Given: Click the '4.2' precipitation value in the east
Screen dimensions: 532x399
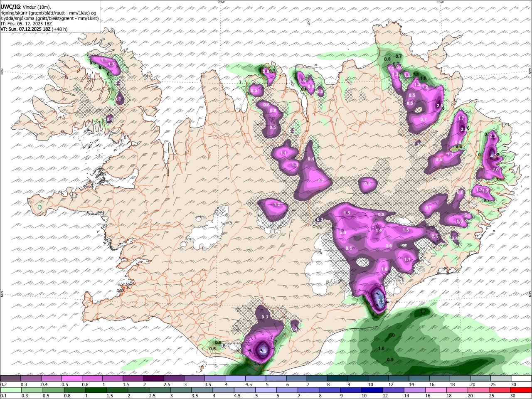Looking at the screenshot, I should [x=494, y=156].
